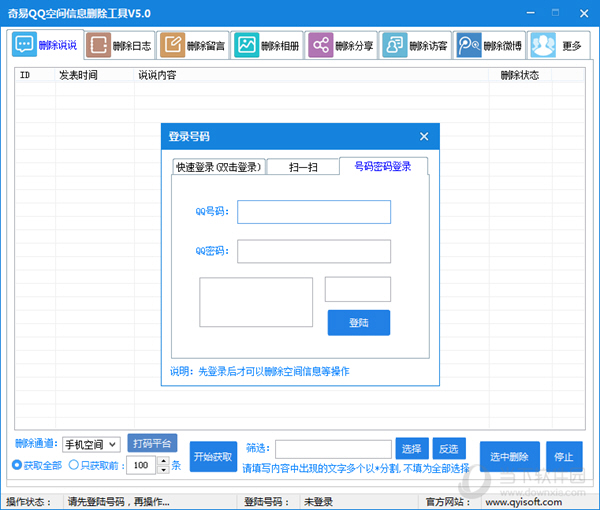
Task: Click the 删除访客 visitor icon
Action: (395, 45)
